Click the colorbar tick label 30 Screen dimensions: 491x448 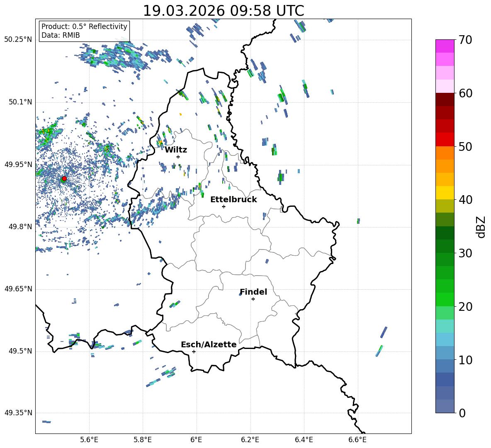(465, 253)
